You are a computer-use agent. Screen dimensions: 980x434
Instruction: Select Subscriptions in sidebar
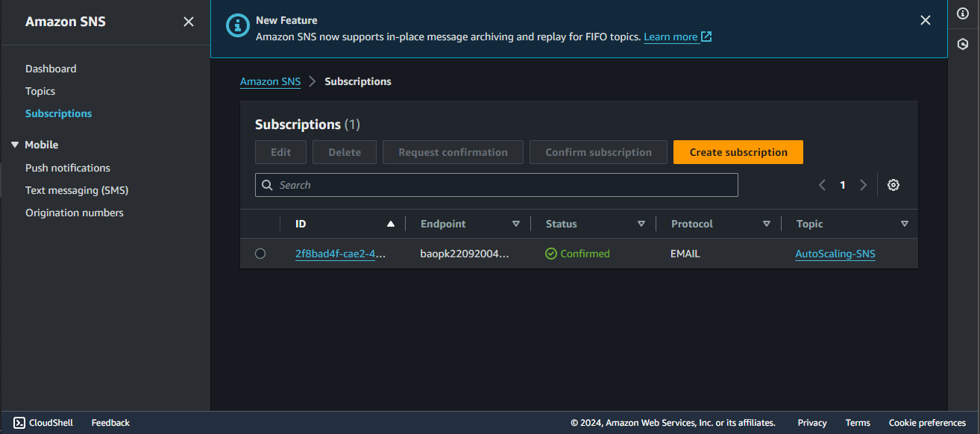[x=59, y=113]
